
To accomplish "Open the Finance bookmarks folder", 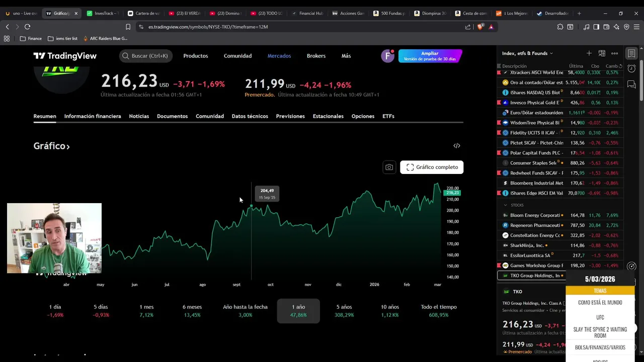I will (x=31, y=38).
